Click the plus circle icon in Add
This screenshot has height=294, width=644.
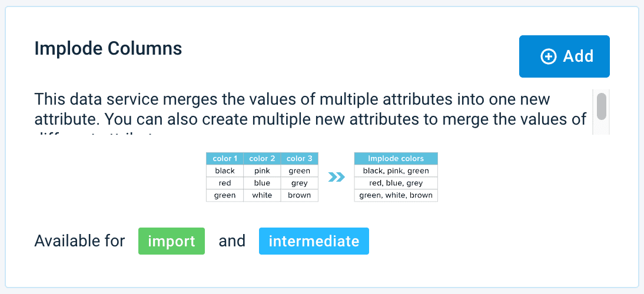(548, 56)
